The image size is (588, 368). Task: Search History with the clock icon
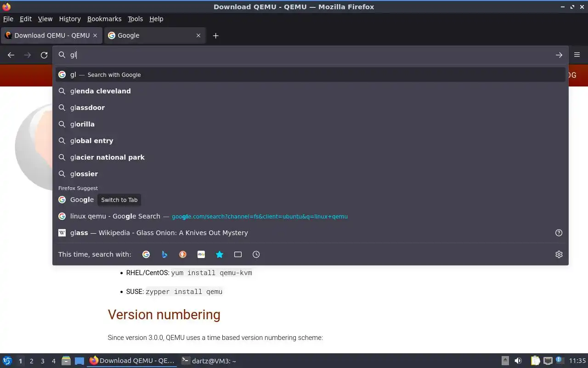click(256, 254)
